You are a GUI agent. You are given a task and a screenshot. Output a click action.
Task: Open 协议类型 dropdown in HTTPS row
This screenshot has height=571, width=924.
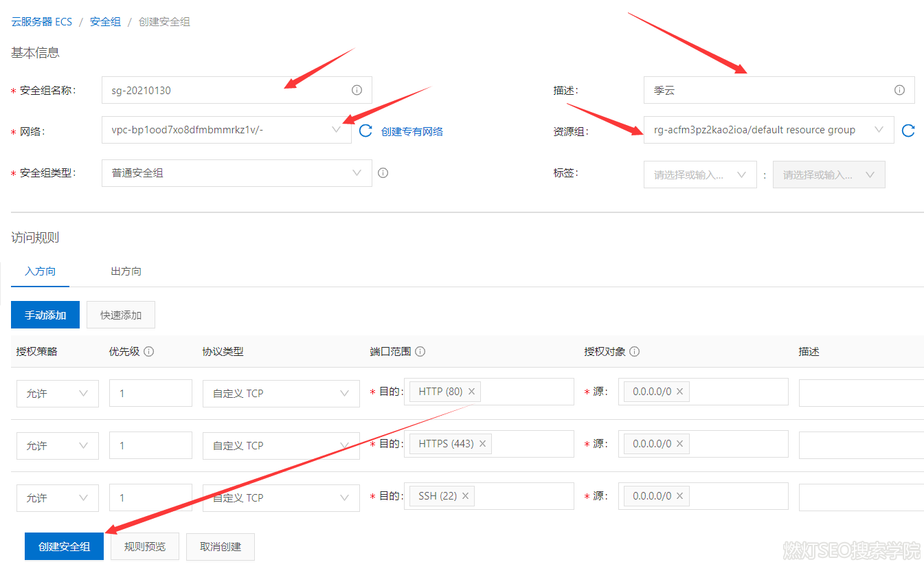pos(281,446)
